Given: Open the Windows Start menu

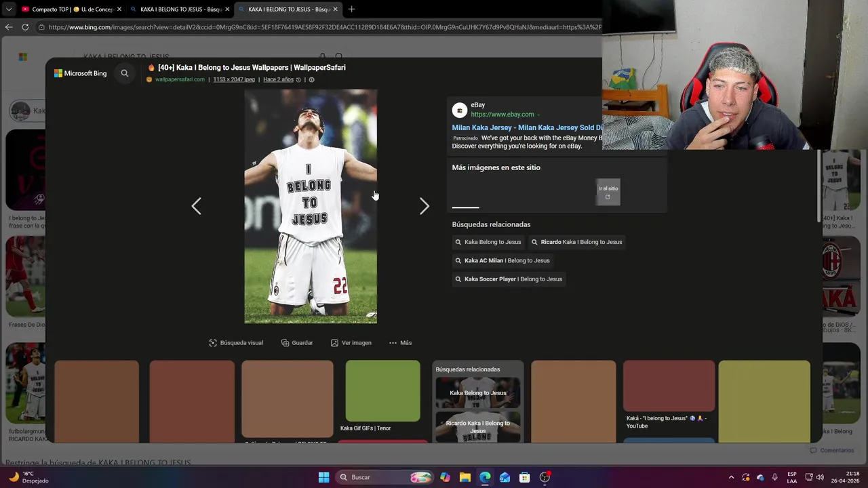Looking at the screenshot, I should pos(323,477).
